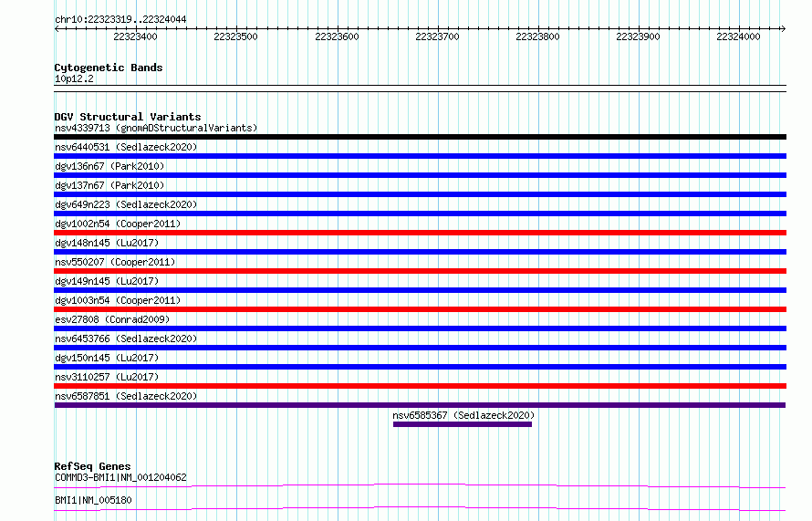Select the nsv4339713 (gnomADStructuralVariants) label
812x521 pixels.
pos(156,128)
